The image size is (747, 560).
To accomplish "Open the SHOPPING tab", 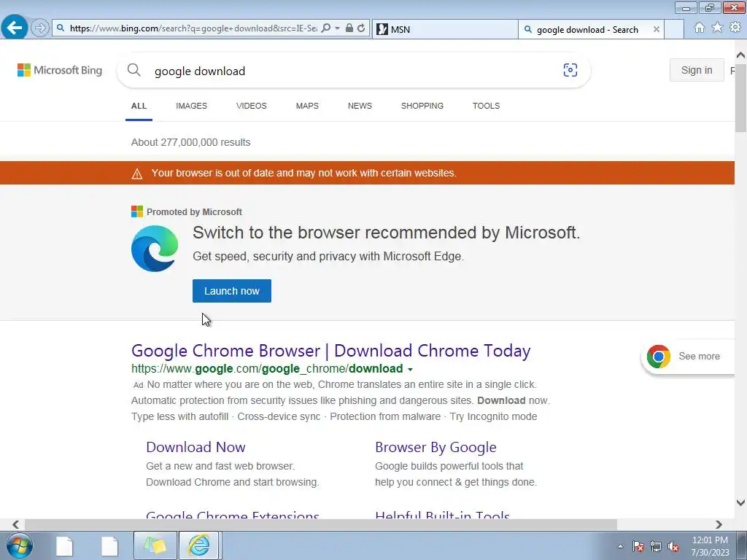I will [x=422, y=106].
